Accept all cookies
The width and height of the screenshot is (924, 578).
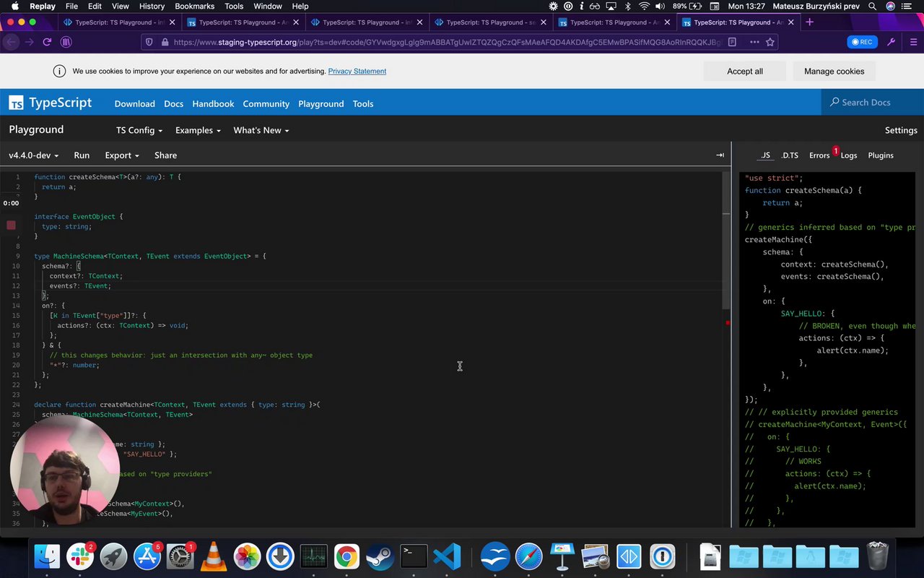click(x=745, y=71)
